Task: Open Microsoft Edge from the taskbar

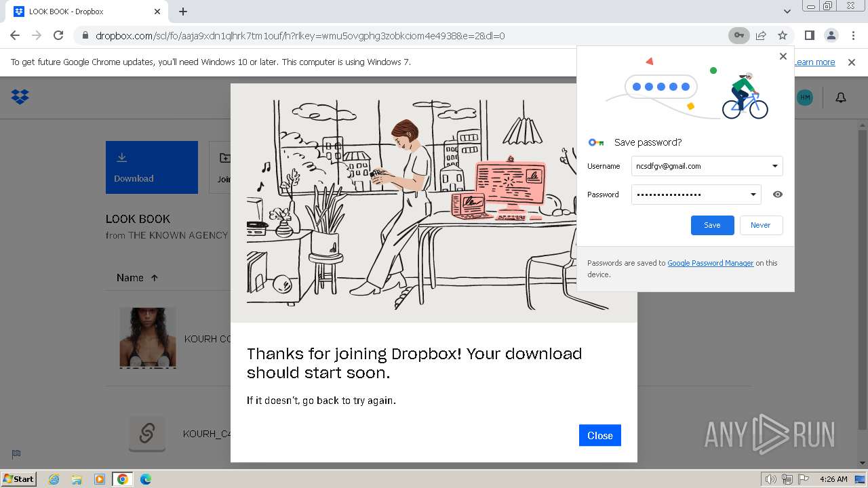Action: pos(146,479)
